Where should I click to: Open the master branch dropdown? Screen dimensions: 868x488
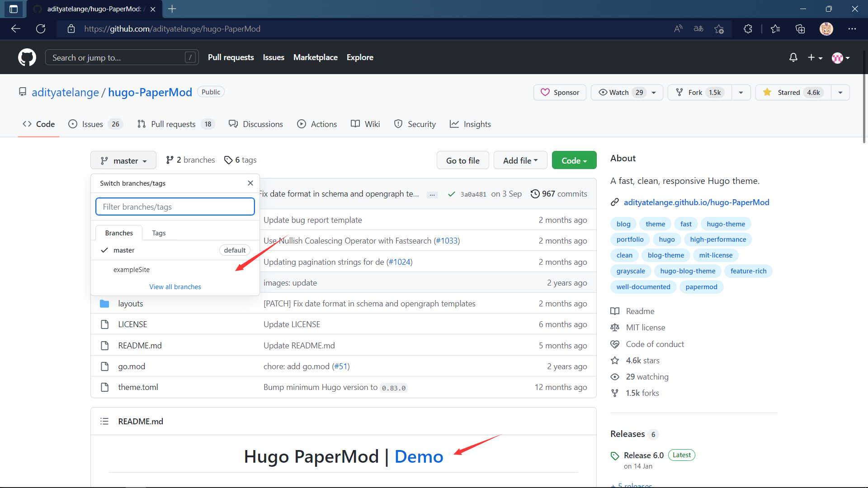[x=123, y=160]
